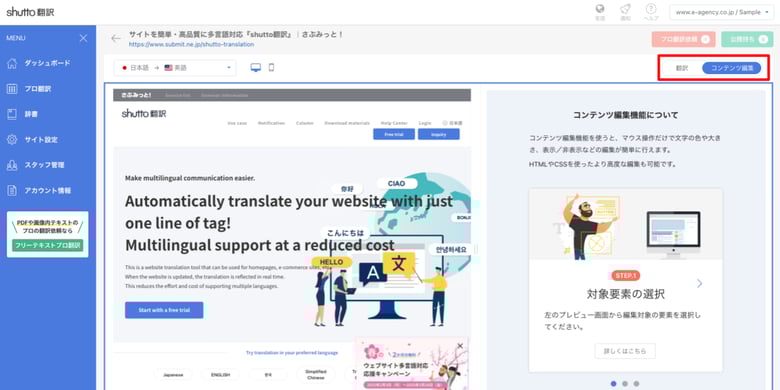Open スタッフ管理 in the sidebar

click(x=35, y=165)
